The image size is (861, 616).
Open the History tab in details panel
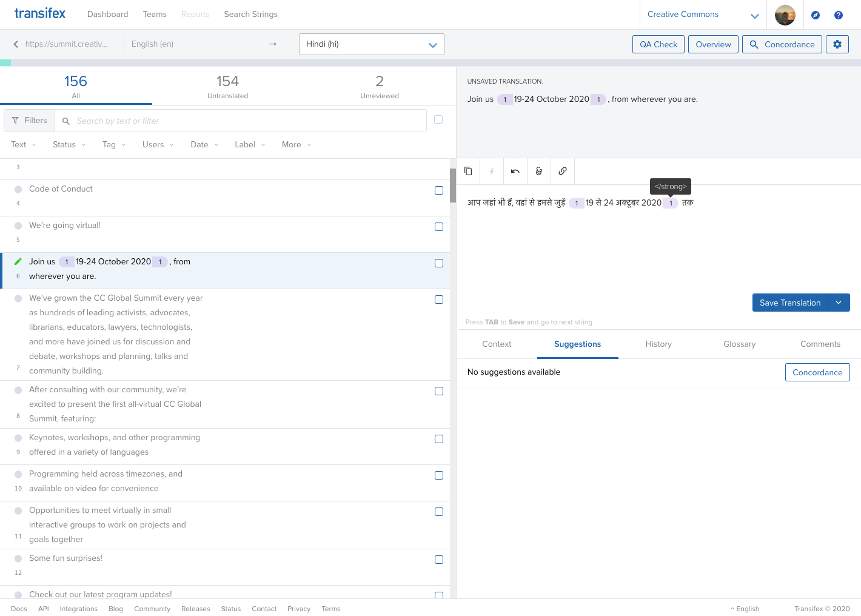658,344
